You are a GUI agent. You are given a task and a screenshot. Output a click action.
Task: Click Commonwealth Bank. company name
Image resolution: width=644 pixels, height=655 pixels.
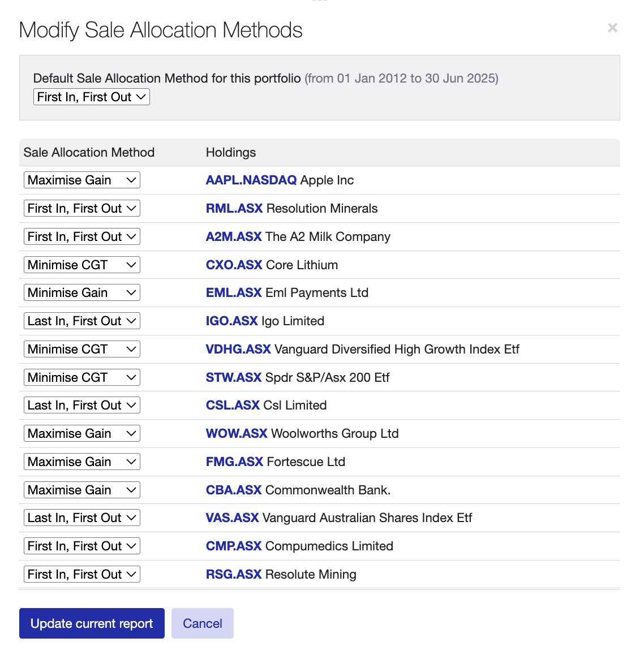328,490
